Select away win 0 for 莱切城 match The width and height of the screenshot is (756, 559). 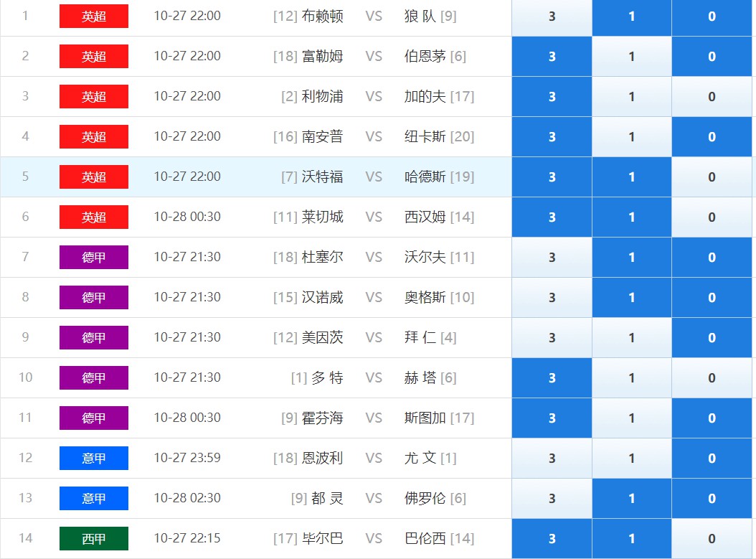712,217
